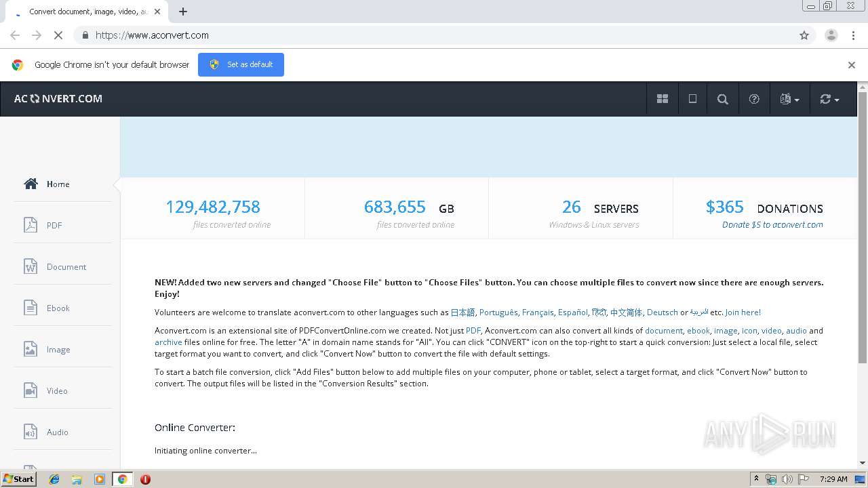Launch Internet Explorer from taskbar
868x488 pixels.
[54, 479]
